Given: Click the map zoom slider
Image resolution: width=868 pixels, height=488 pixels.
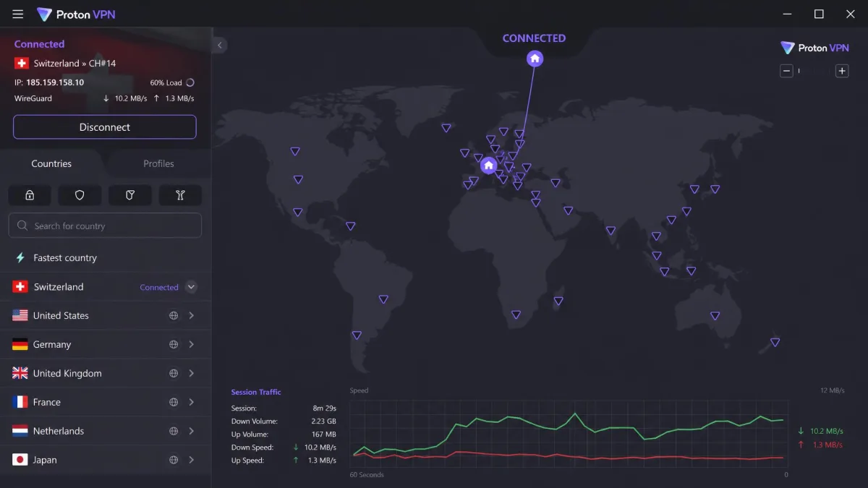Looking at the screenshot, I should [x=814, y=71].
